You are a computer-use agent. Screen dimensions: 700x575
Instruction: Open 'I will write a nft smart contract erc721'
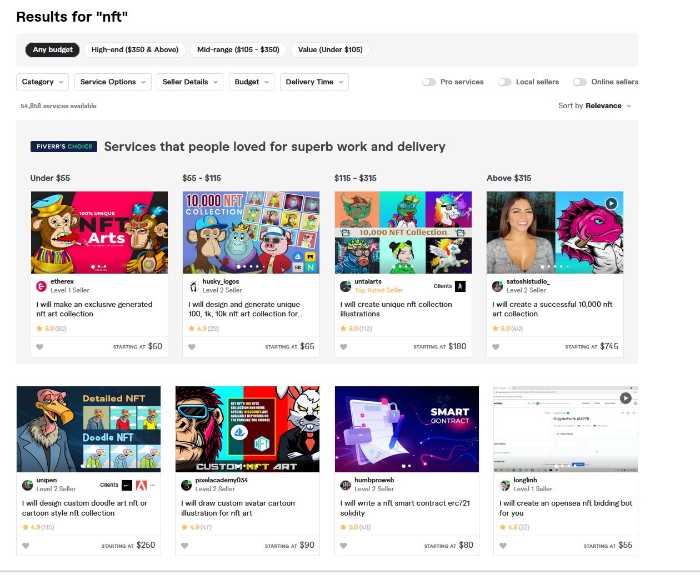pyautogui.click(x=405, y=508)
